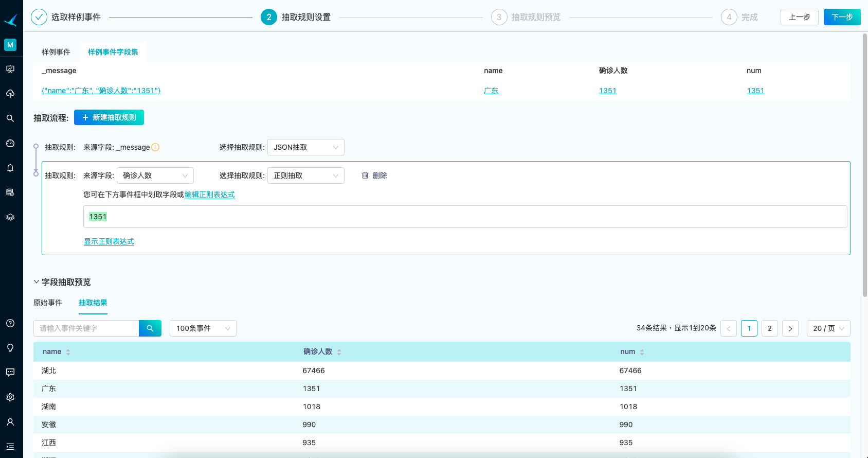Click step 3 抽取规则预览 in wizard
Image resolution: width=868 pixels, height=458 pixels.
(526, 17)
